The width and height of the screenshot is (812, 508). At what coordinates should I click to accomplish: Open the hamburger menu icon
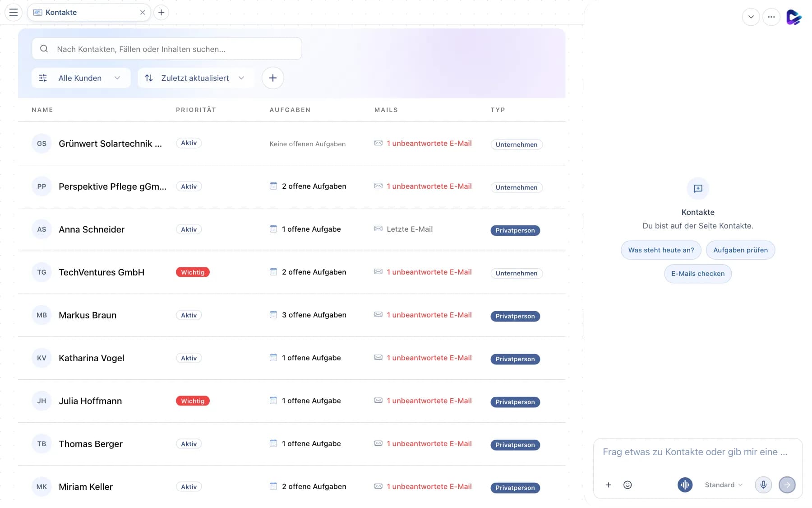14,12
